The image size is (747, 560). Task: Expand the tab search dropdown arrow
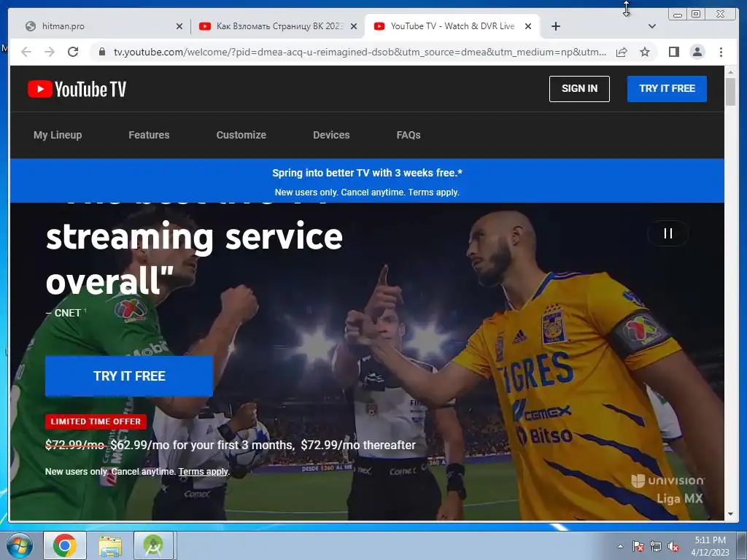coord(651,26)
